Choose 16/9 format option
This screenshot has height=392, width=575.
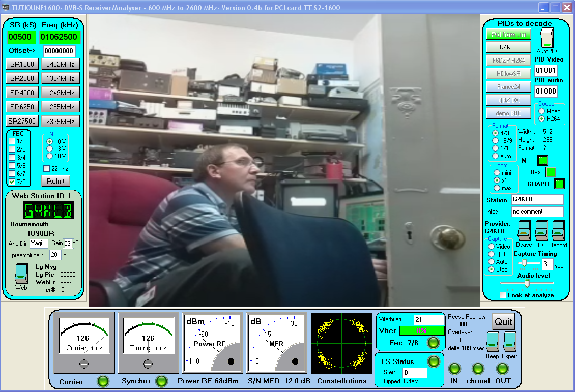(496, 140)
